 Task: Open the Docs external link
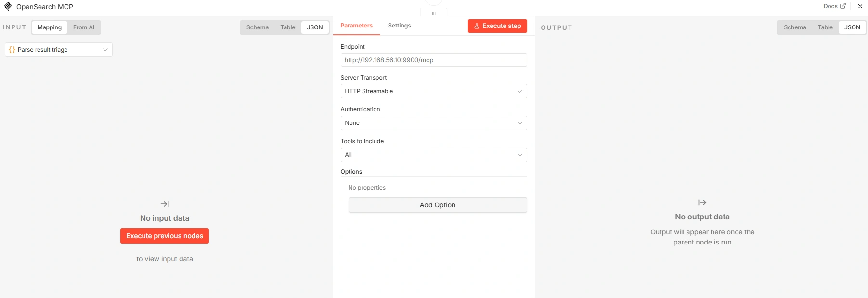point(834,6)
